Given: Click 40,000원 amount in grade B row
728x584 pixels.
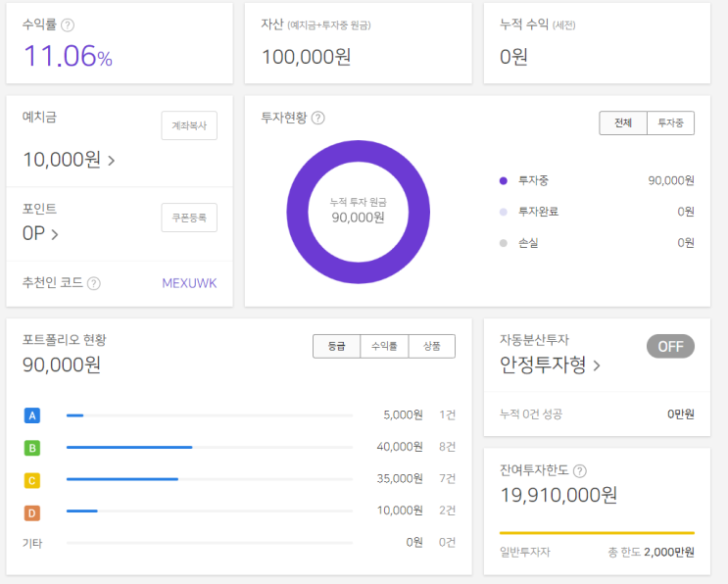Looking at the screenshot, I should coord(400,447).
